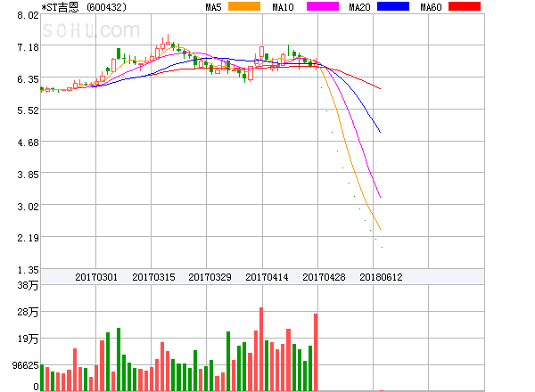Click the 7.18 price axis label

pyautogui.click(x=28, y=47)
